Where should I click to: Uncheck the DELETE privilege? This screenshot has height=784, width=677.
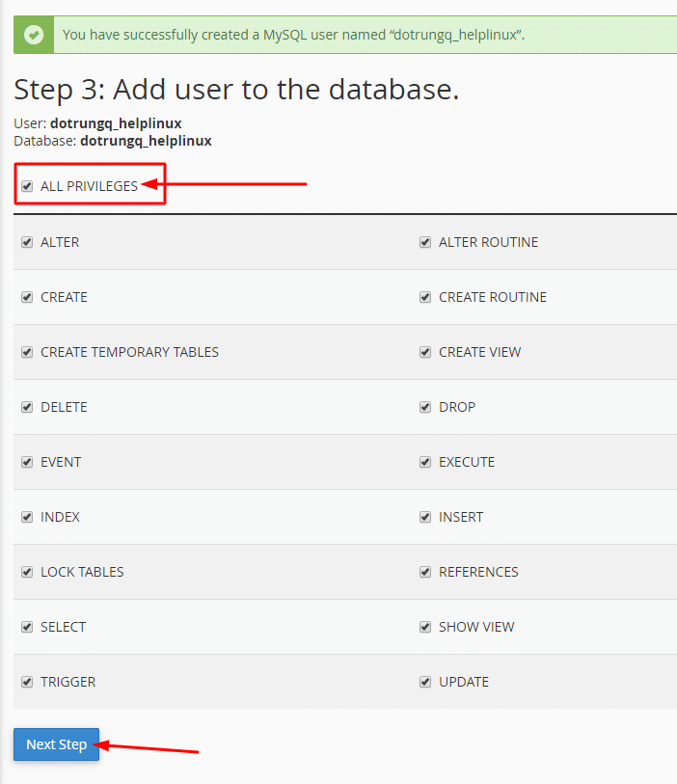(27, 407)
